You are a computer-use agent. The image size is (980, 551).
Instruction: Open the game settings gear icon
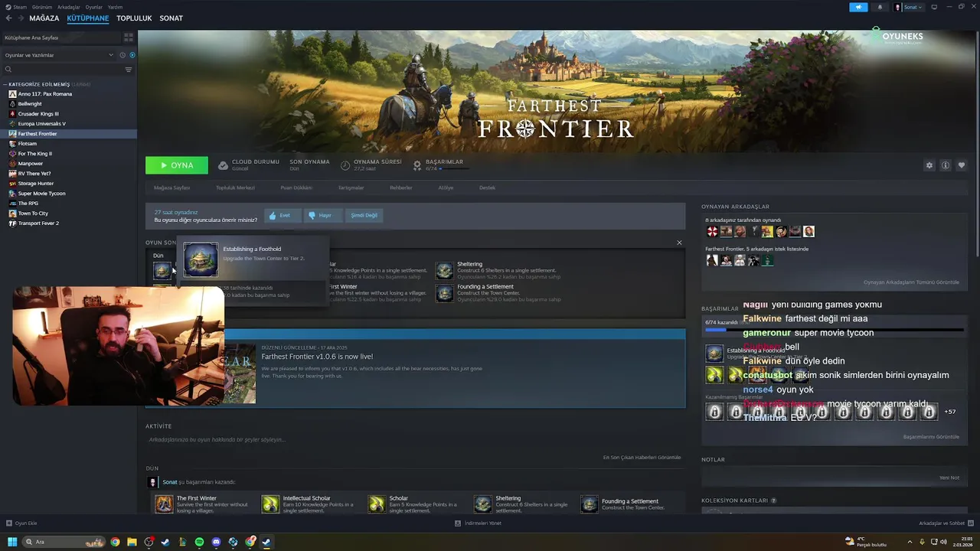(929, 165)
